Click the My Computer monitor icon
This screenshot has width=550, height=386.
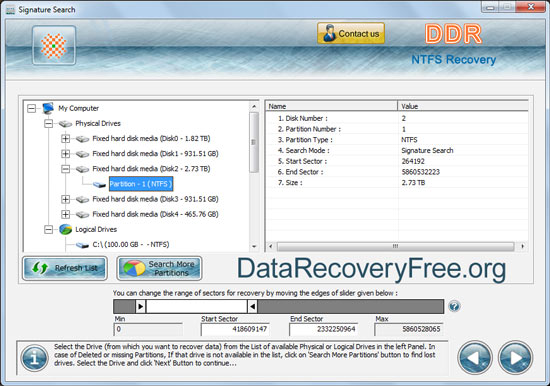point(48,108)
